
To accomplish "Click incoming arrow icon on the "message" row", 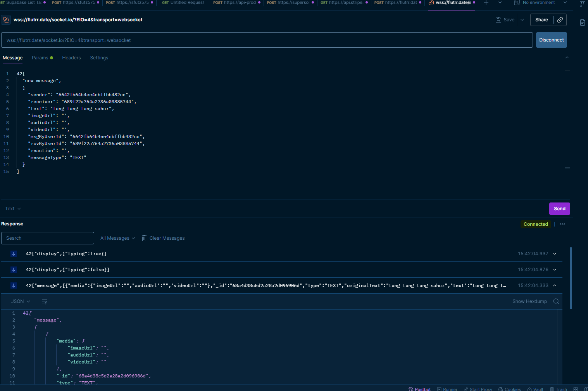I will (14, 285).
